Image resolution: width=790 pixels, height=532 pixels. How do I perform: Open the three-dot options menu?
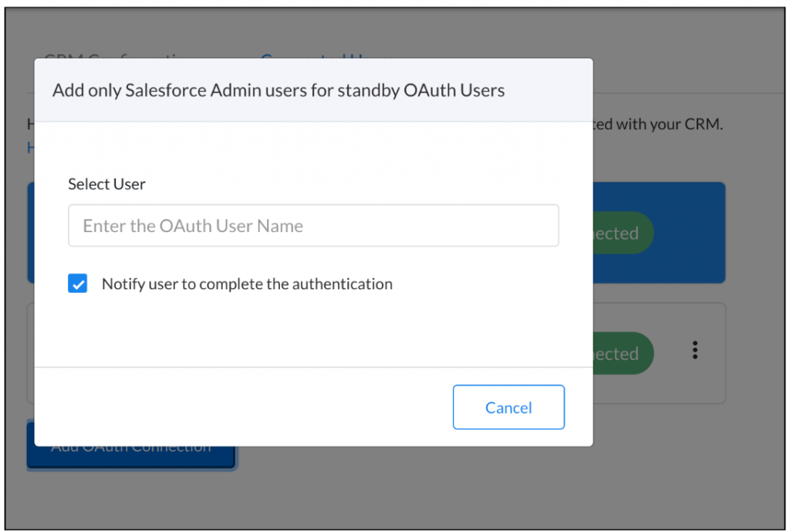click(695, 351)
